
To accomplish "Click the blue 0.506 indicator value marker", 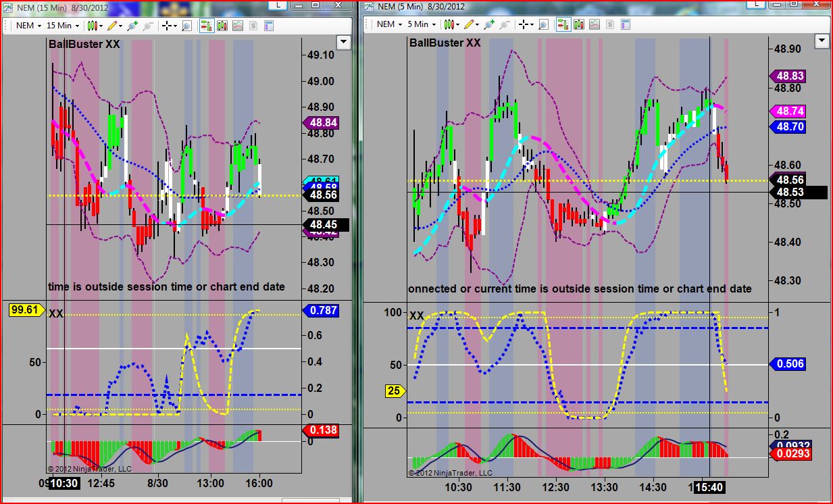I will click(788, 364).
